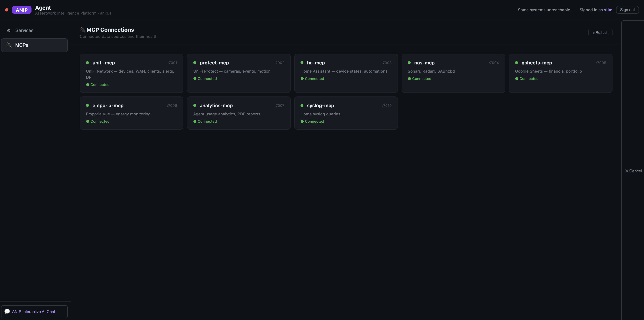Click port :7007 on analytics-mcp card
Screen dimensions: 644x320
[x=280, y=105]
